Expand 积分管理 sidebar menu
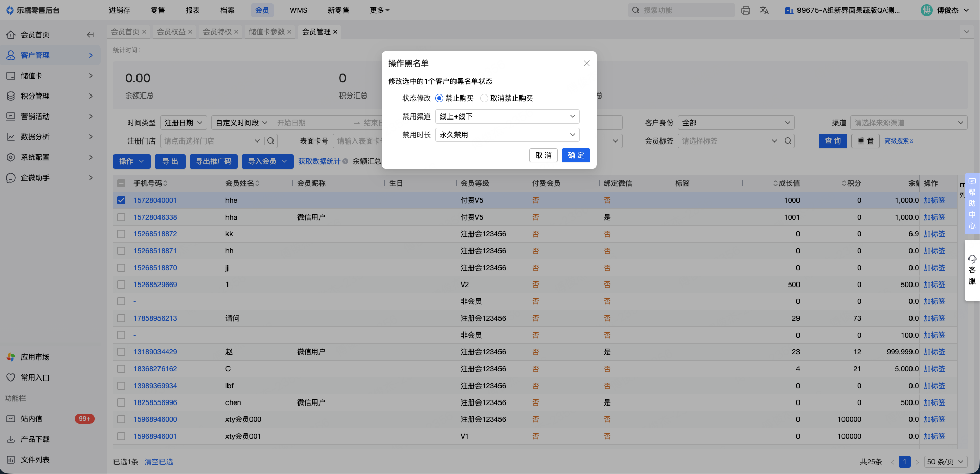The height and width of the screenshot is (474, 980). [x=50, y=96]
